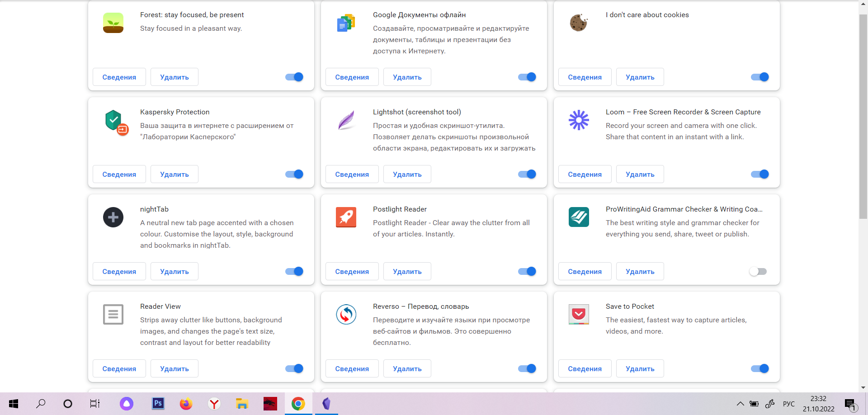Open the purple Alice assistant taskbar icon
This screenshot has height=415, width=868.
coord(127,404)
